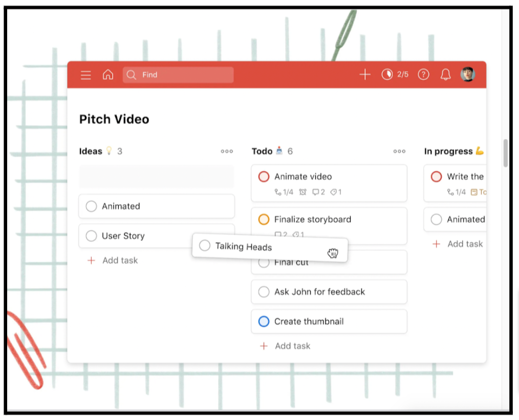Open the reminder alarm icon on Animate video
Image resolution: width=519 pixels, height=420 pixels.
coord(302,192)
